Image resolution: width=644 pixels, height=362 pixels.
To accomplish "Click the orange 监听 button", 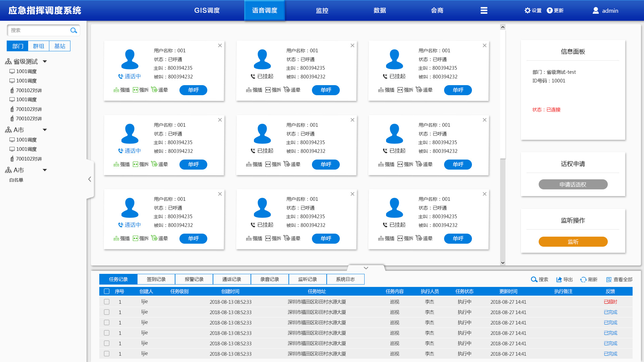I will (x=573, y=241).
